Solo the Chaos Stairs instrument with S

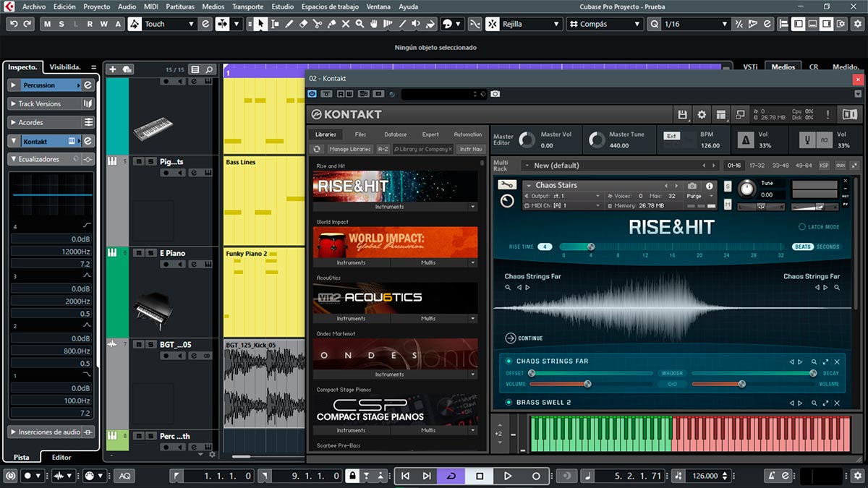[x=728, y=187]
